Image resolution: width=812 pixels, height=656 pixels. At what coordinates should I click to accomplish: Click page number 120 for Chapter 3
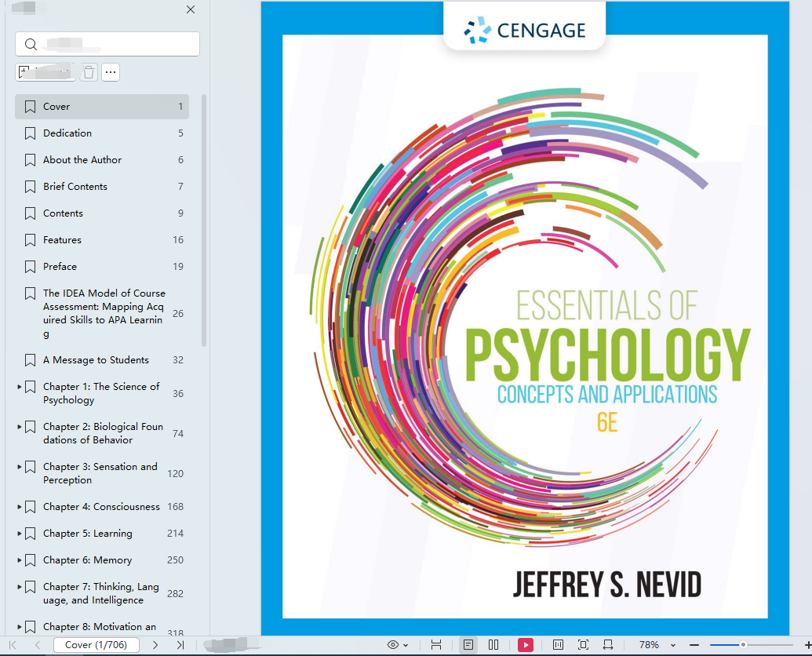(175, 474)
